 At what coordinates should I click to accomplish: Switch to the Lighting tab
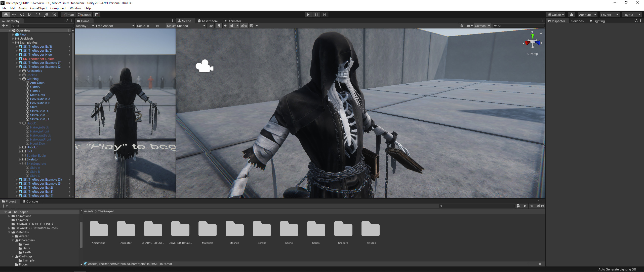[597, 21]
